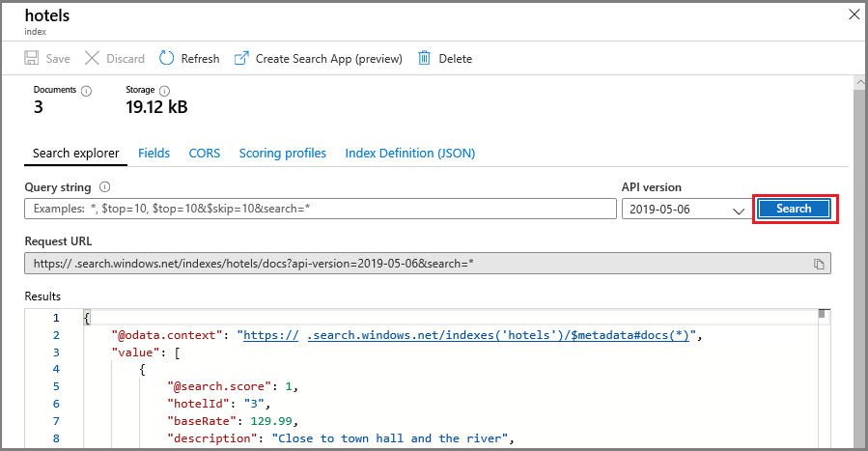
Task: Click the info icon beside Query string
Action: coord(105,187)
